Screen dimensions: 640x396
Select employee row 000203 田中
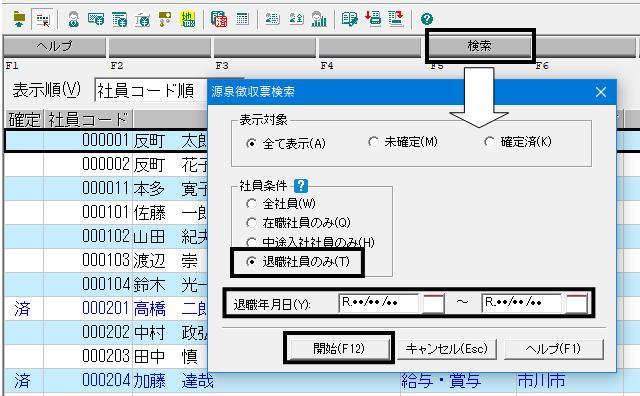(x=106, y=356)
